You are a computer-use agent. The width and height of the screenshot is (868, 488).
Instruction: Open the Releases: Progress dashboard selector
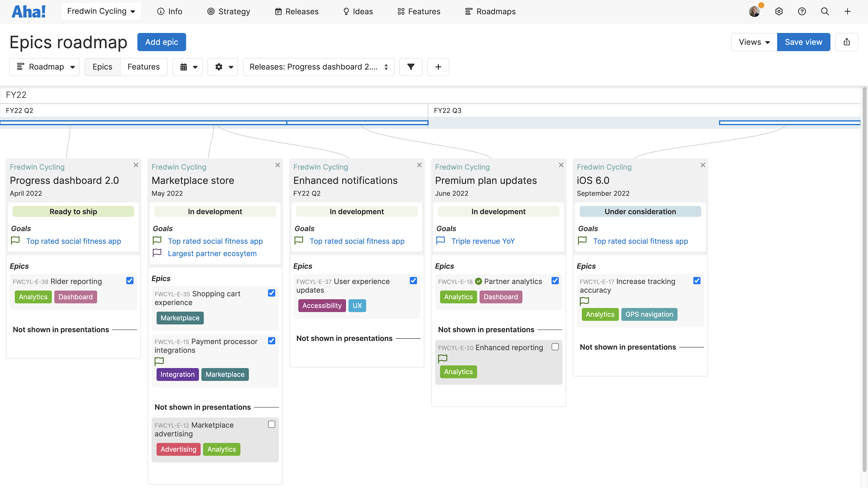coord(318,67)
